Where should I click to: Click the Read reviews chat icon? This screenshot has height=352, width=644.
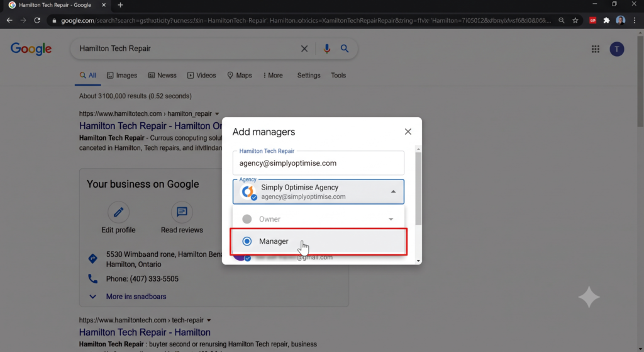click(182, 212)
